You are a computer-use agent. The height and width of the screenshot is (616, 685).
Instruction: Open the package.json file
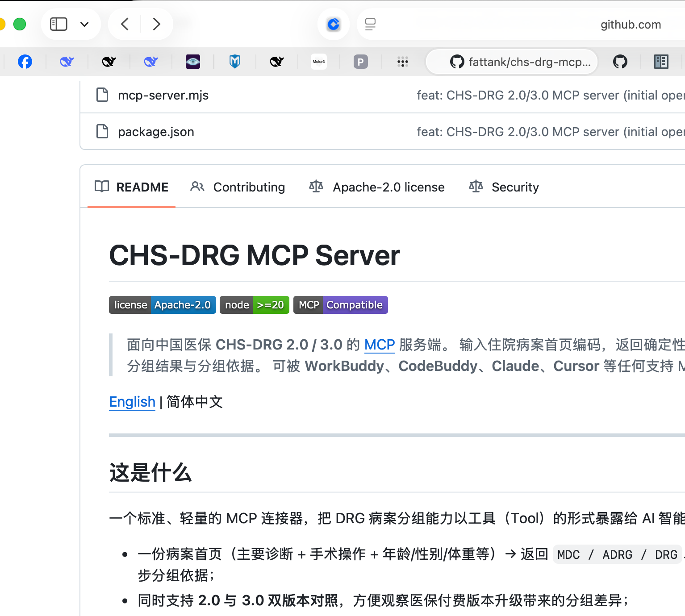pos(156,132)
